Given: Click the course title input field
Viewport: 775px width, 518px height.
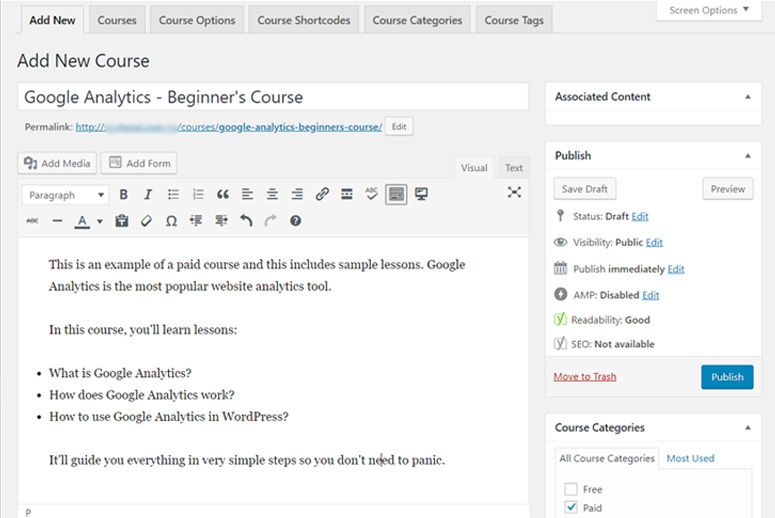Looking at the screenshot, I should pos(273,97).
